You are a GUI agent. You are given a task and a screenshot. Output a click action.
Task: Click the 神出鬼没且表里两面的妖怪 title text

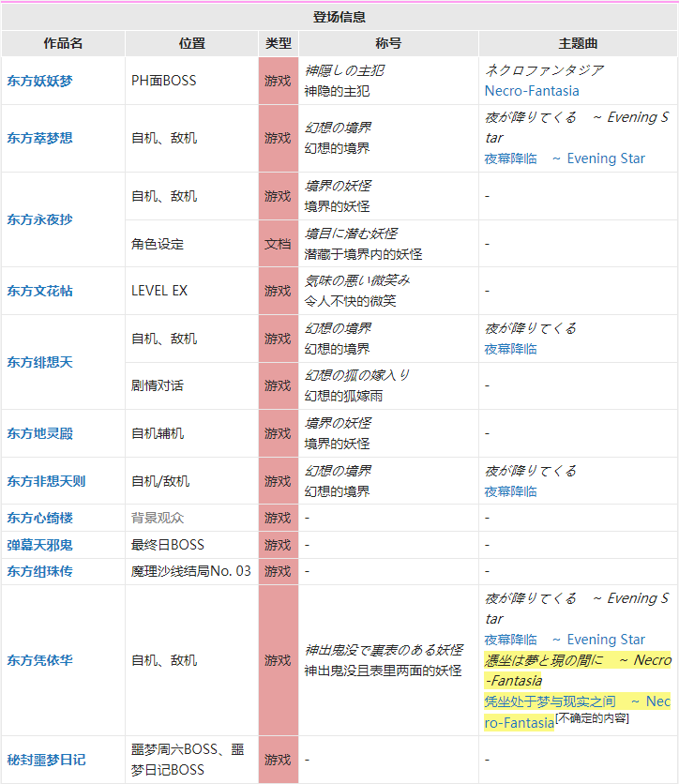click(x=383, y=671)
